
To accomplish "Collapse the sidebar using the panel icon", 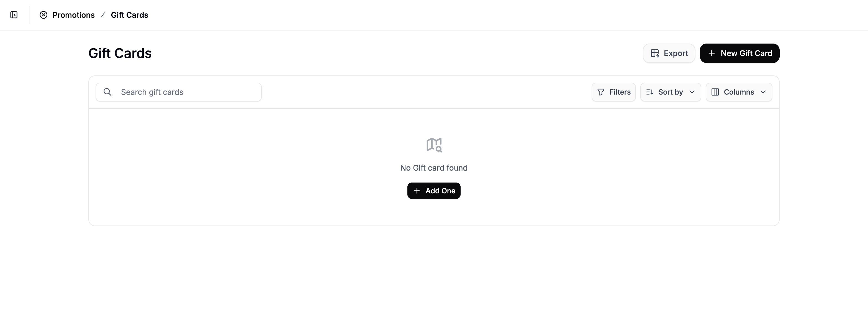I will (14, 15).
